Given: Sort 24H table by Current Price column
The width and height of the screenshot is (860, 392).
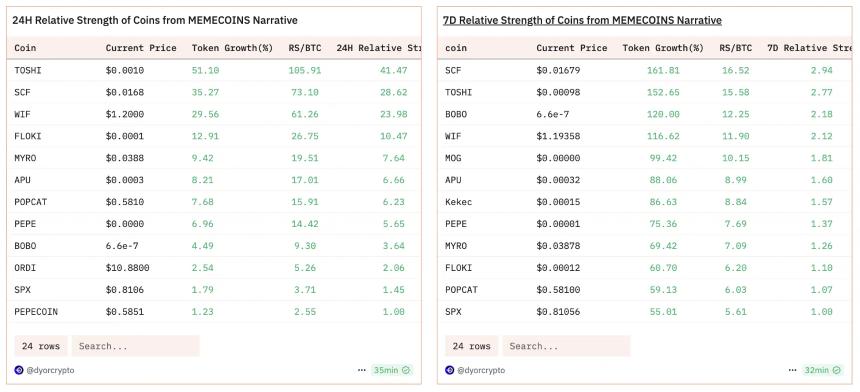Looking at the screenshot, I should click(x=141, y=48).
